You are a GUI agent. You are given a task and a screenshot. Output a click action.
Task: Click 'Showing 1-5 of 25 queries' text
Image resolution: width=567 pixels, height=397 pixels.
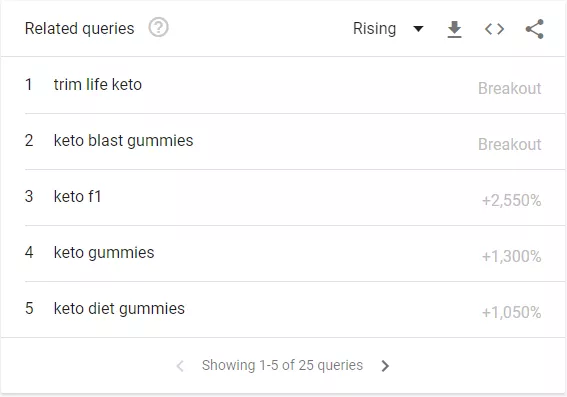282,365
